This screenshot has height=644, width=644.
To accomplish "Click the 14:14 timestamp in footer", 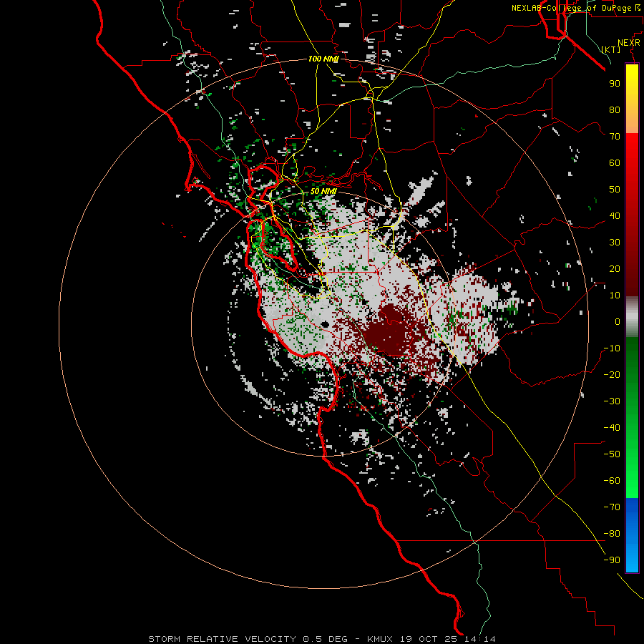I will coord(480,639).
